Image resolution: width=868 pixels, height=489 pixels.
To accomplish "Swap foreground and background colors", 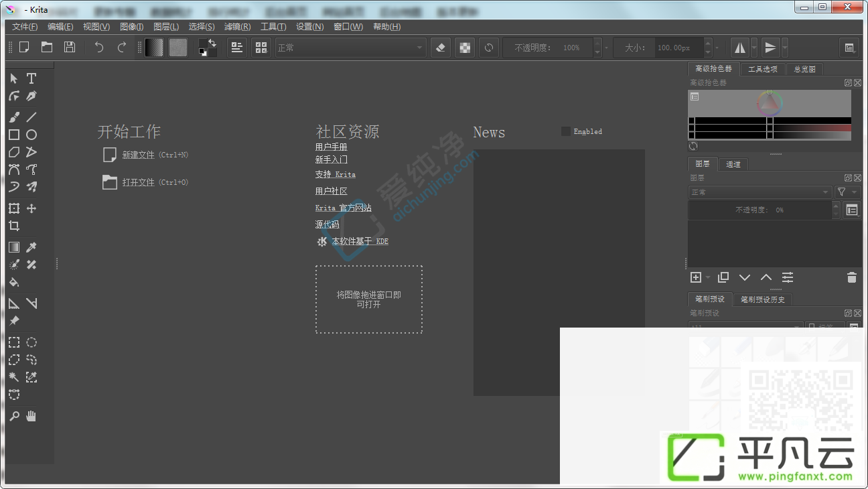I will (x=212, y=42).
